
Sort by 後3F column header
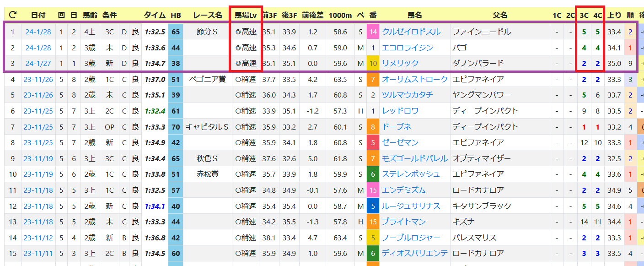point(289,15)
